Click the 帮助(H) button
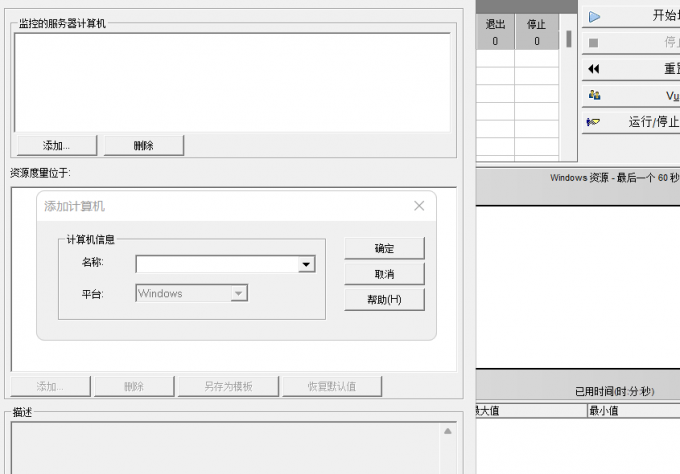 tap(384, 300)
